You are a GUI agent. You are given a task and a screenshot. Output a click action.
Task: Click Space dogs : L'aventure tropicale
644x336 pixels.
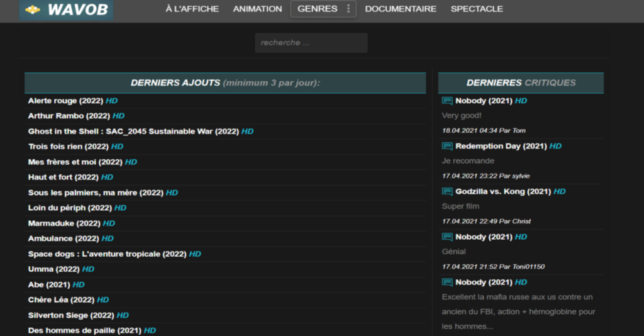[107, 254]
